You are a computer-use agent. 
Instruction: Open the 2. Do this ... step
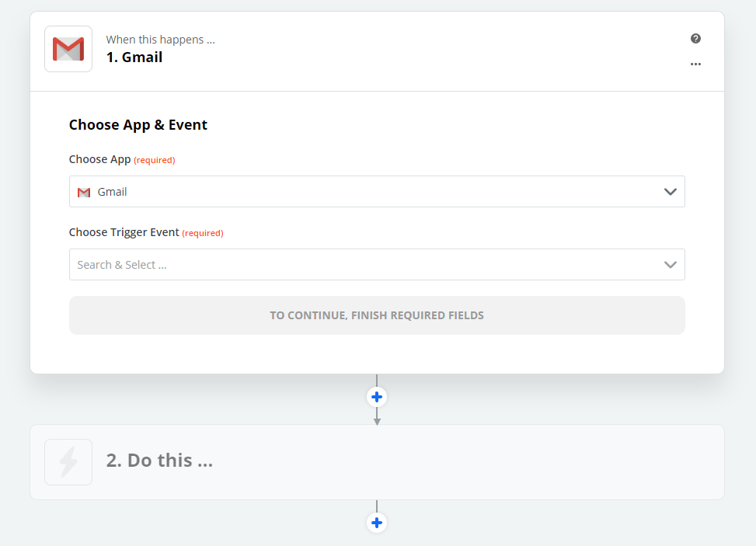(x=377, y=461)
